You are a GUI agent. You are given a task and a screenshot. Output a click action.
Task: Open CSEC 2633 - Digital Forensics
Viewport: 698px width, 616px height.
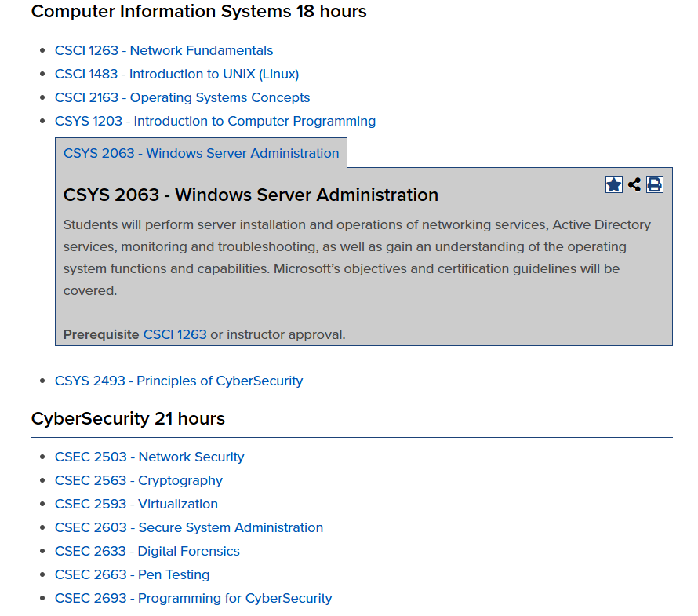click(147, 552)
